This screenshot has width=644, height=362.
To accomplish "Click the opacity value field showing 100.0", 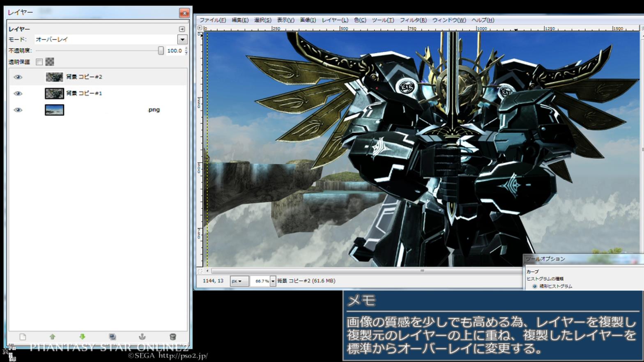I will pos(174,50).
